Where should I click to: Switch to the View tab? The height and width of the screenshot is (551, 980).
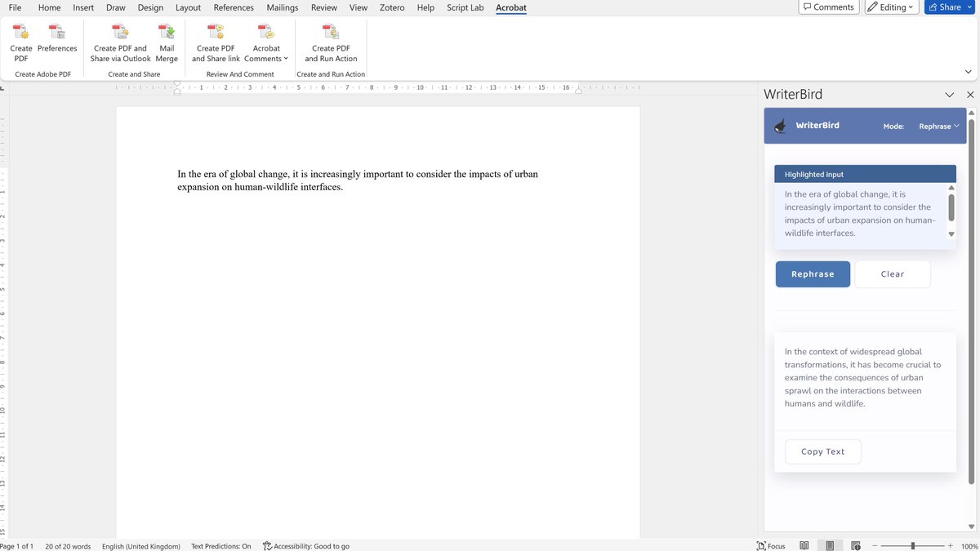[x=359, y=7]
